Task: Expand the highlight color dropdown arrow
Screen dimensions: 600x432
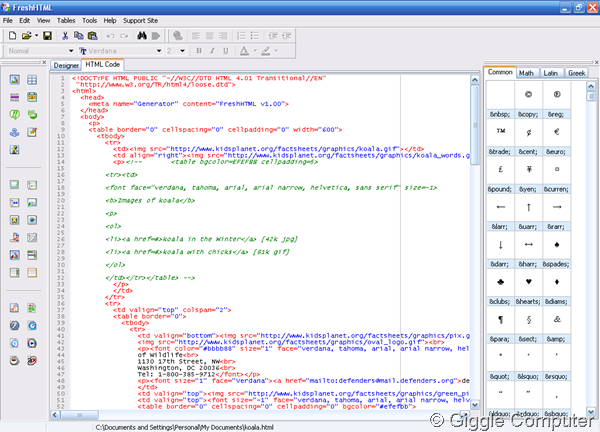Action: (276, 51)
